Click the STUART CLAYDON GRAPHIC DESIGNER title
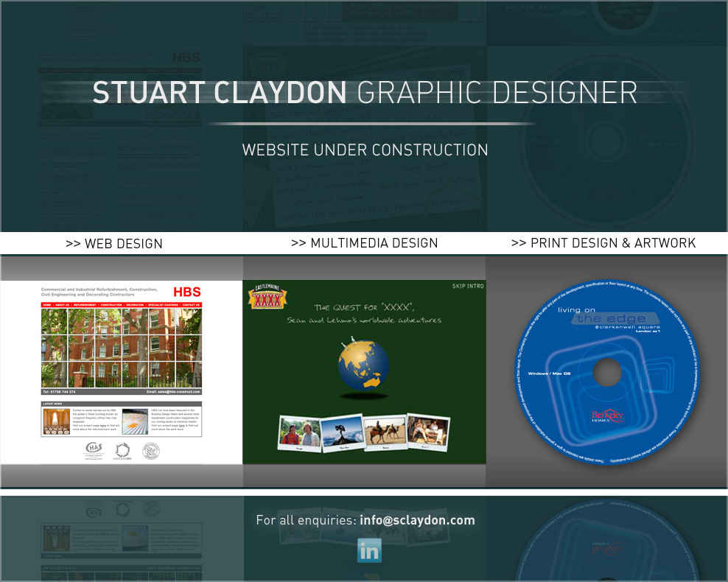728x582 pixels. (x=365, y=92)
